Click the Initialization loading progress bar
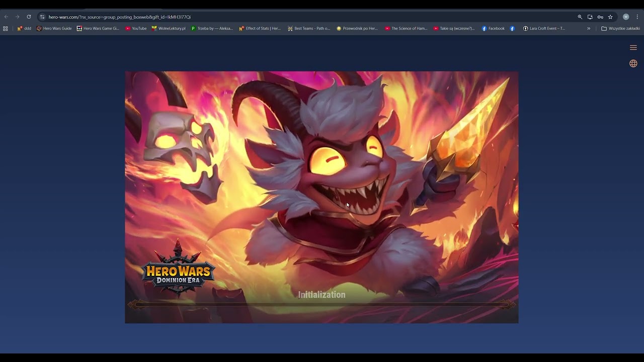Screen dimensions: 644x362 coord(321,305)
